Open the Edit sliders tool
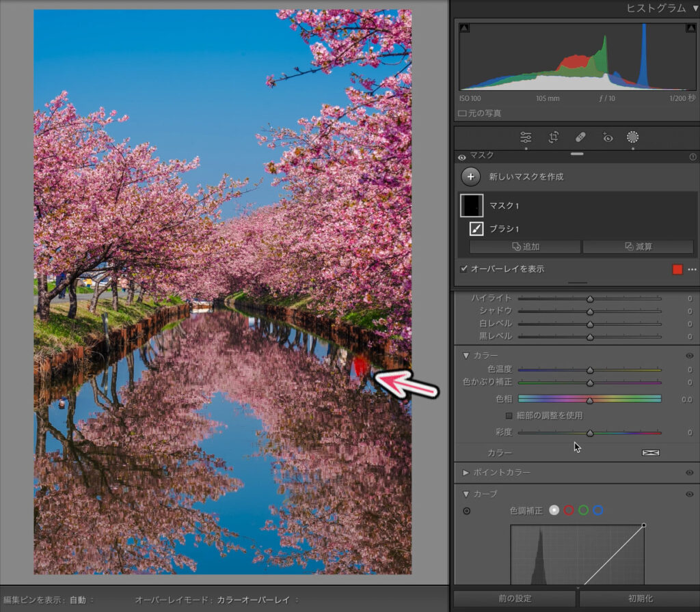Image resolution: width=700 pixels, height=612 pixels. click(x=526, y=137)
